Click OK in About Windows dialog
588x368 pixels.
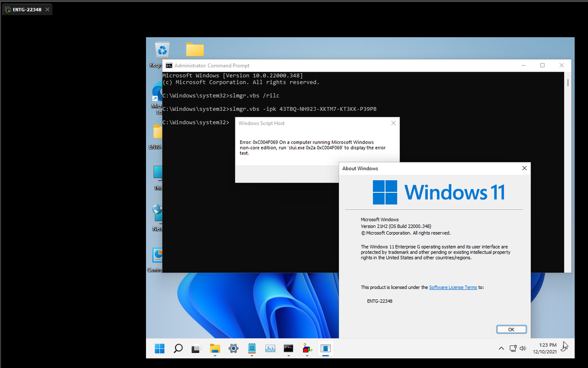point(511,329)
